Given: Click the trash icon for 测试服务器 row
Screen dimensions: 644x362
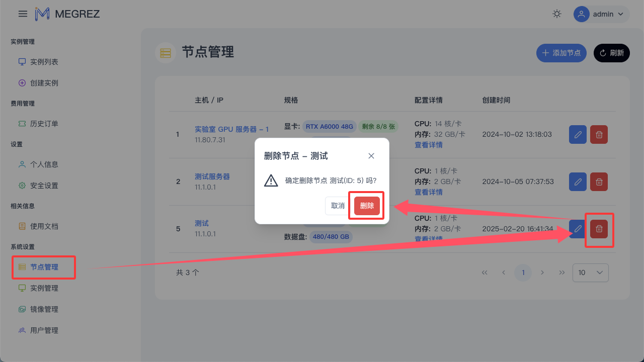Looking at the screenshot, I should tap(599, 182).
